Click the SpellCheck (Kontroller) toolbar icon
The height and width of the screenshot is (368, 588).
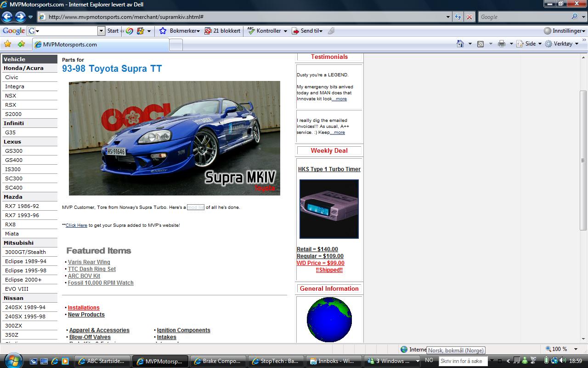click(x=264, y=31)
